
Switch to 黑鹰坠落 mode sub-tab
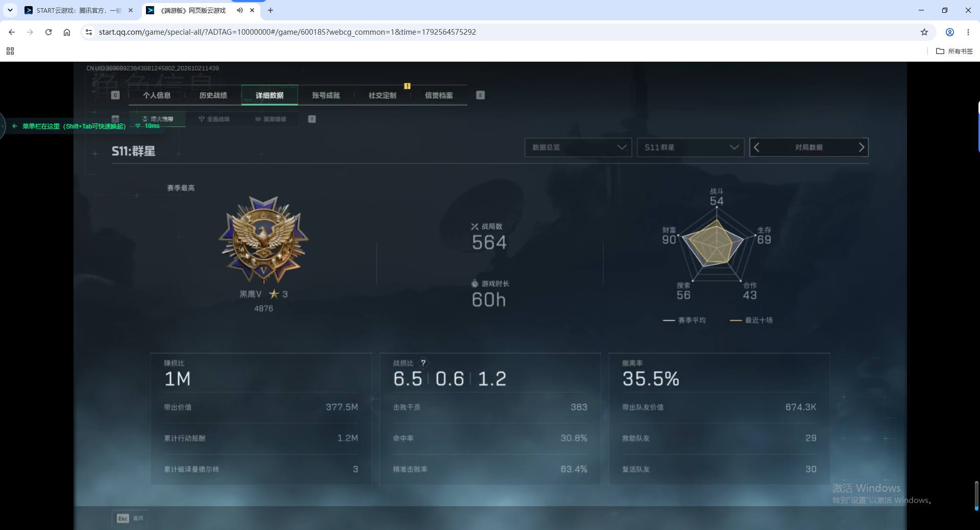tap(271, 119)
